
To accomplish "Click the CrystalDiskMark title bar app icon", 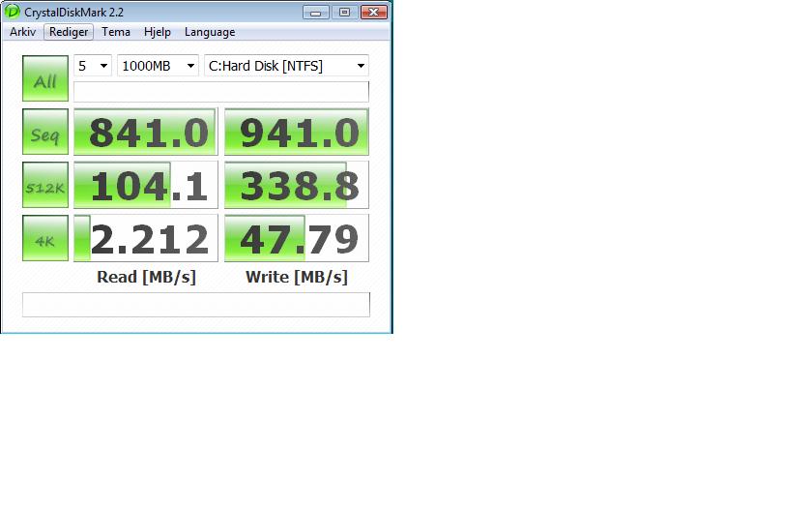I will click(x=12, y=12).
